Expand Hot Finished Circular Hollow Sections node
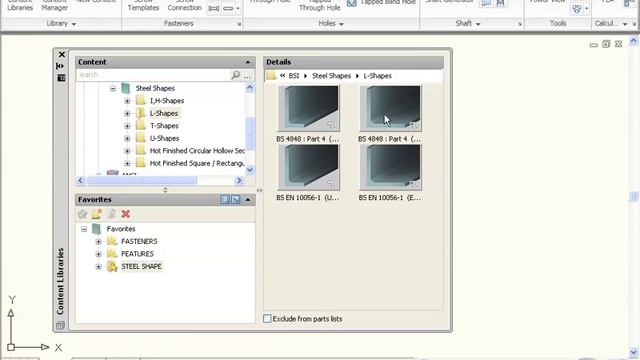Viewport: 640px width, 360px height. [x=127, y=151]
